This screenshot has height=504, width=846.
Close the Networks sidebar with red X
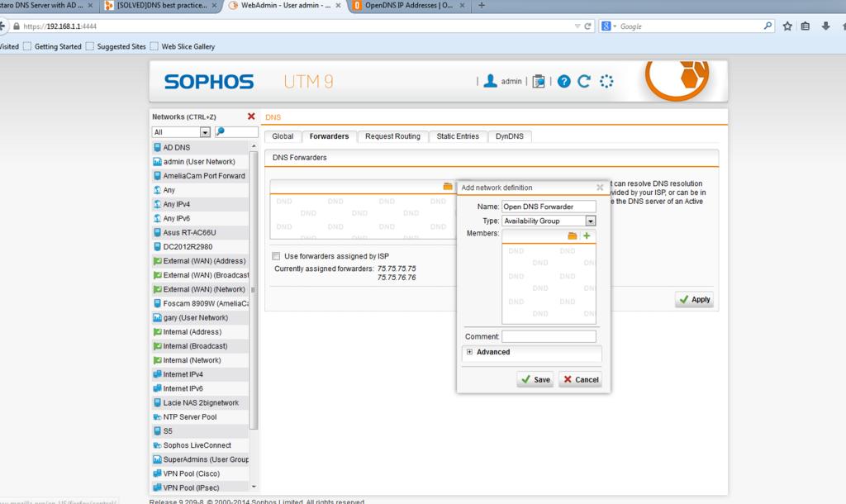[251, 116]
